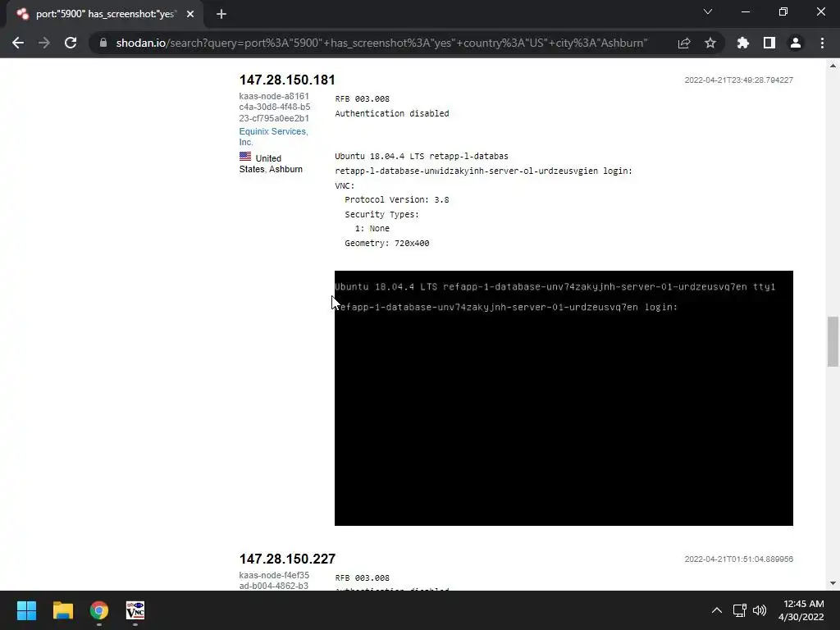Close the Shodan search tab
The width and height of the screenshot is (840, 630).
click(190, 14)
